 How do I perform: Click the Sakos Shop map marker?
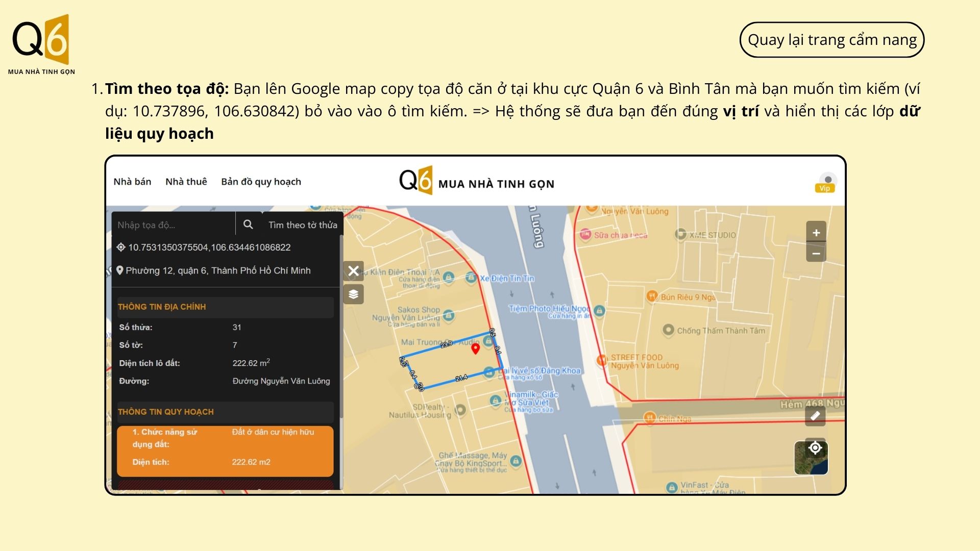pyautogui.click(x=449, y=316)
